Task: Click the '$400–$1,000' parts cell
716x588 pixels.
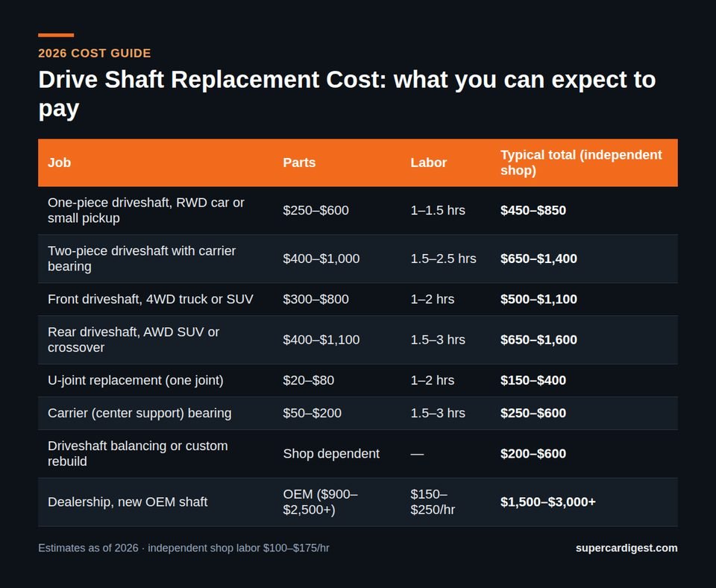Action: 321,259
